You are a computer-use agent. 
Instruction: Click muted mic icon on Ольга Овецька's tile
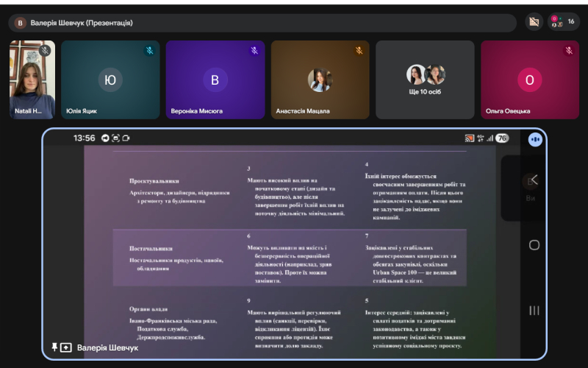569,51
